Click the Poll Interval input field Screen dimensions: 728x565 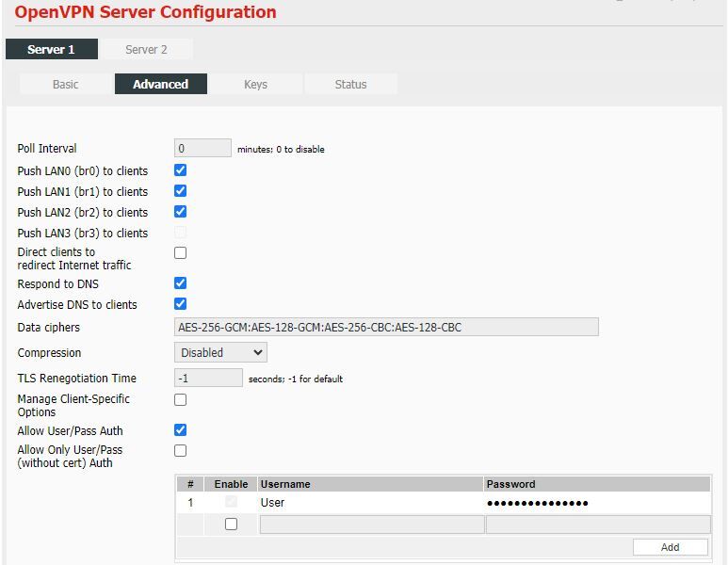pyautogui.click(x=202, y=148)
